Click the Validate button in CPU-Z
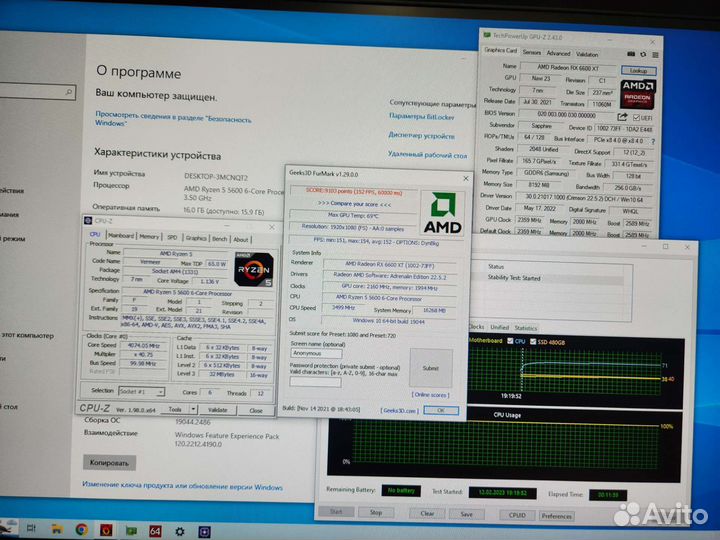 pyautogui.click(x=218, y=410)
